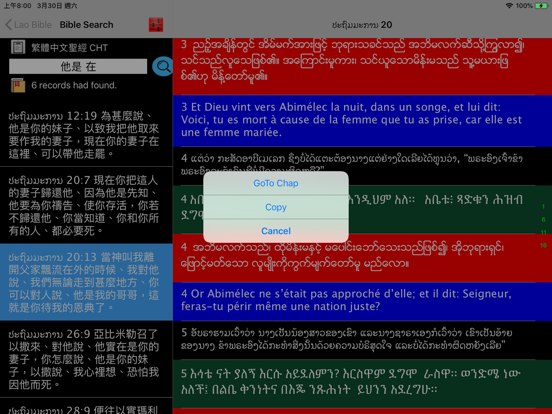Open search result 20:7 現在你把這人
The height and width of the screenshot is (414, 552).
point(86,205)
